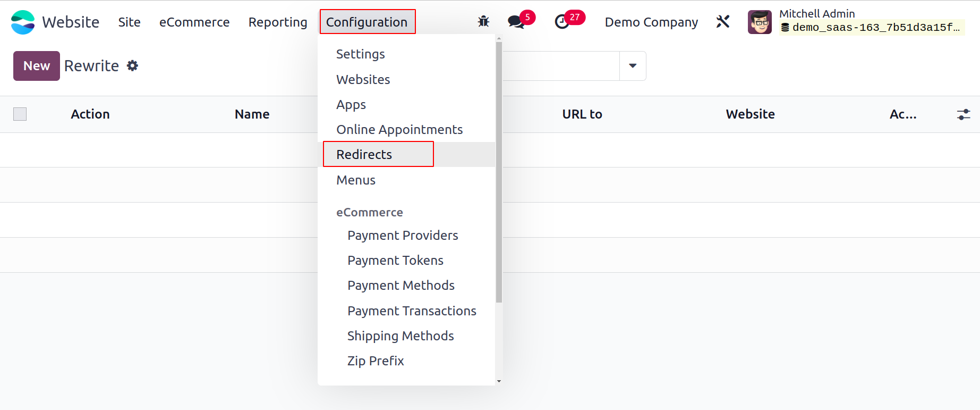Open Shipping Methods menu entry
The image size is (980, 410).
(400, 336)
